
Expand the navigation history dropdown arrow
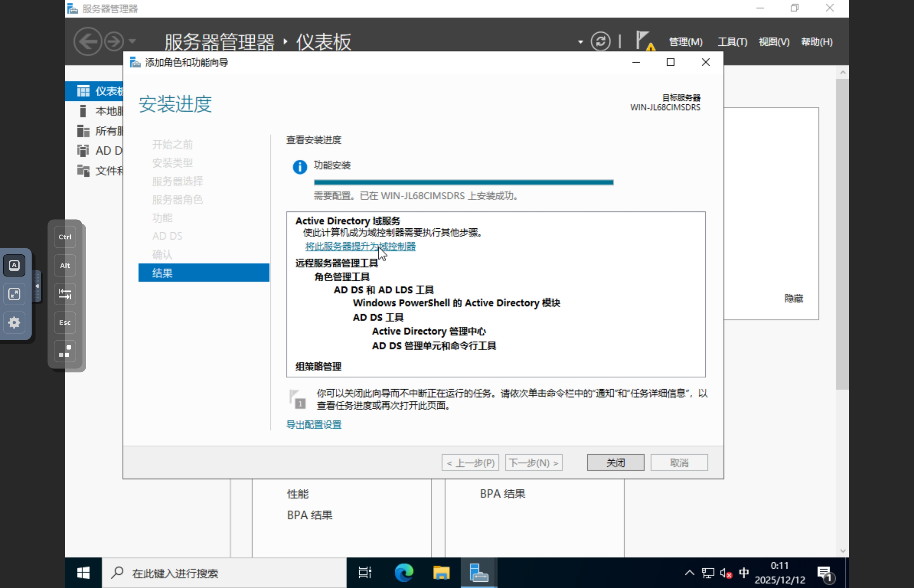click(132, 41)
